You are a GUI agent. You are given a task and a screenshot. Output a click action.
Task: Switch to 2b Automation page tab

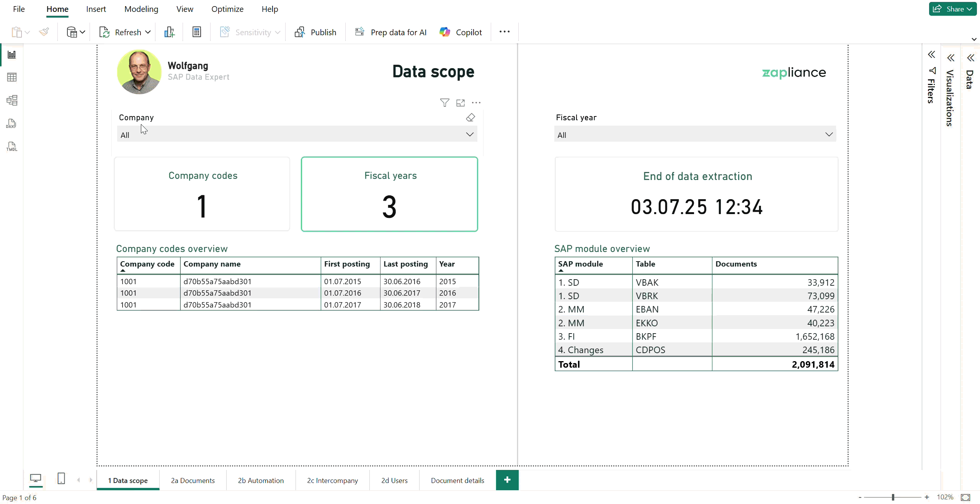(x=261, y=480)
